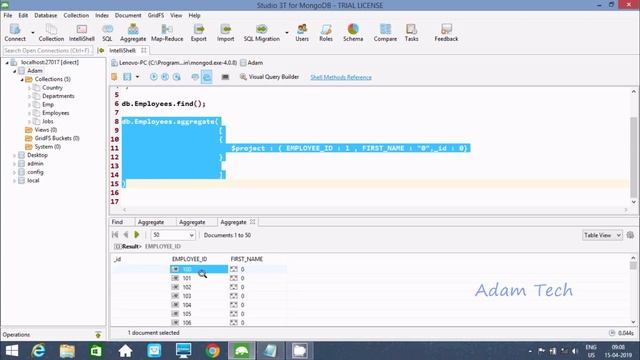Launch IntelliShell from the main toolbar
This screenshot has height=360, width=640.
coord(82,33)
